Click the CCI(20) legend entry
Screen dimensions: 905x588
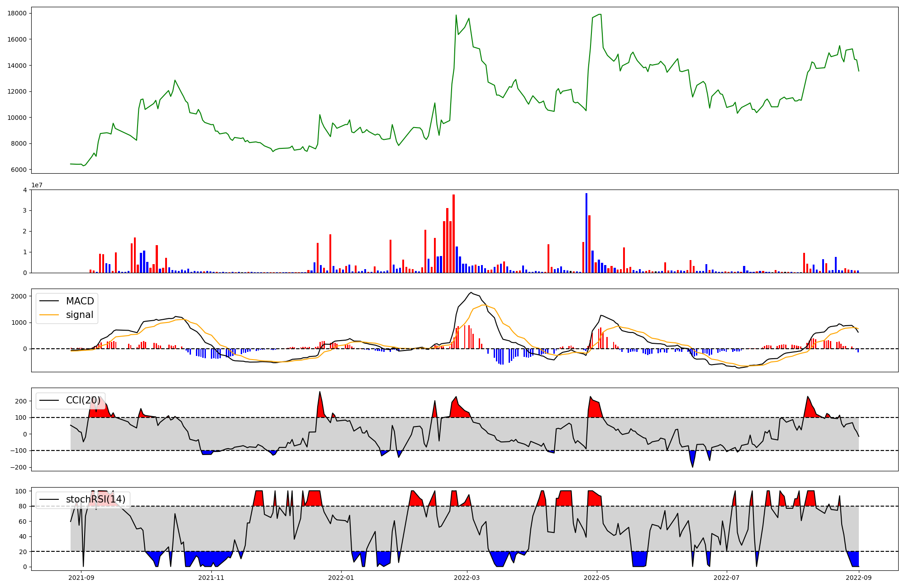[x=83, y=400]
